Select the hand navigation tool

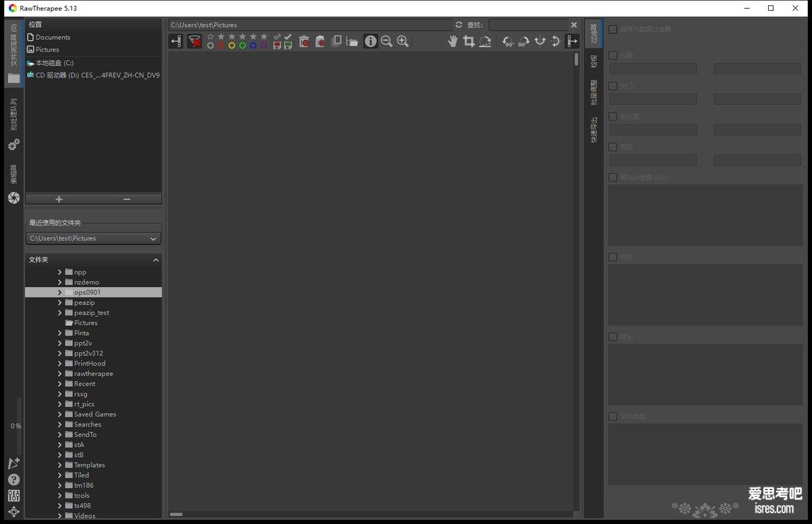(x=453, y=41)
